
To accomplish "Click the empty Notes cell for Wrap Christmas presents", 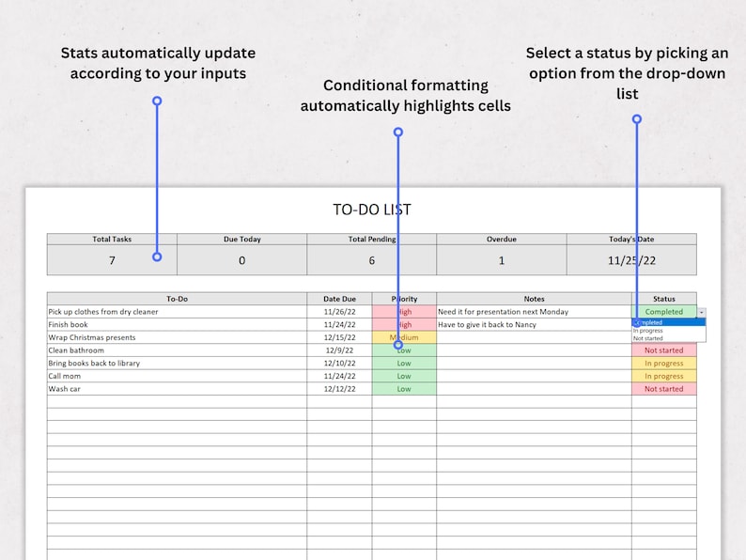I will click(x=534, y=337).
